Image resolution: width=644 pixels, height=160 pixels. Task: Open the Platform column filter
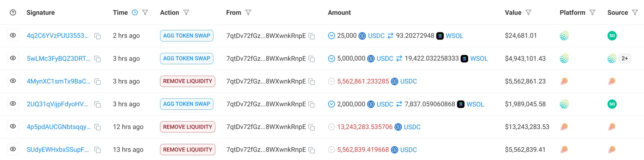point(592,13)
